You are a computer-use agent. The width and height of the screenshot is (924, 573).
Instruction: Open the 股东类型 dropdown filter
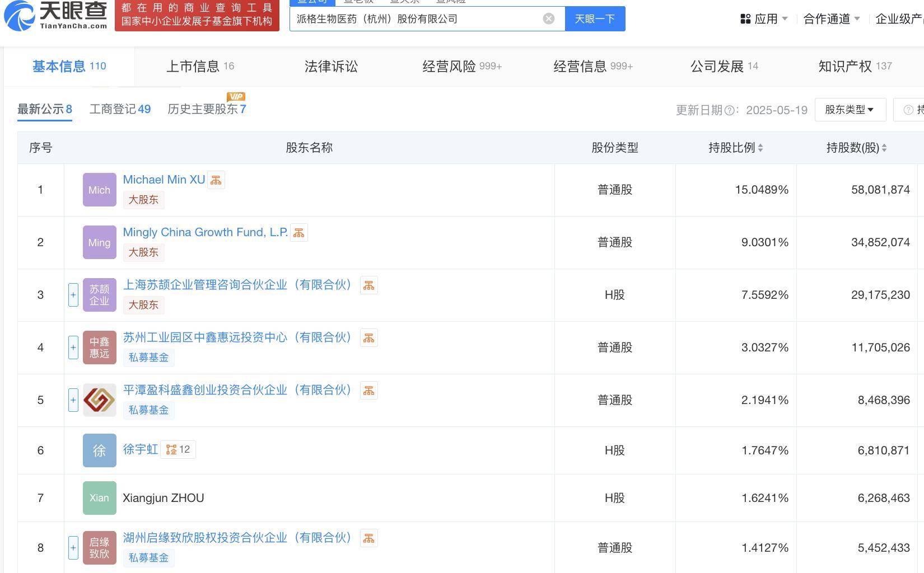click(x=850, y=110)
